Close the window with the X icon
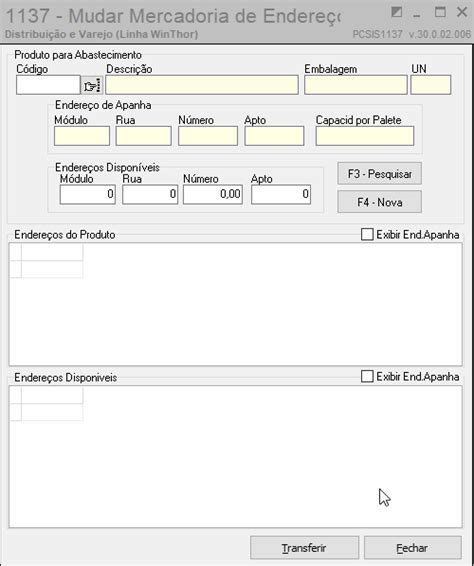This screenshot has width=474, height=566. pyautogui.click(x=462, y=12)
